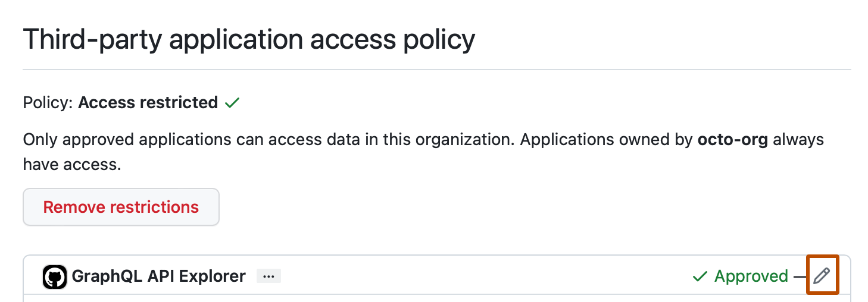Click the green checkmark after Access restricted
This screenshot has height=302, width=868.
click(232, 103)
